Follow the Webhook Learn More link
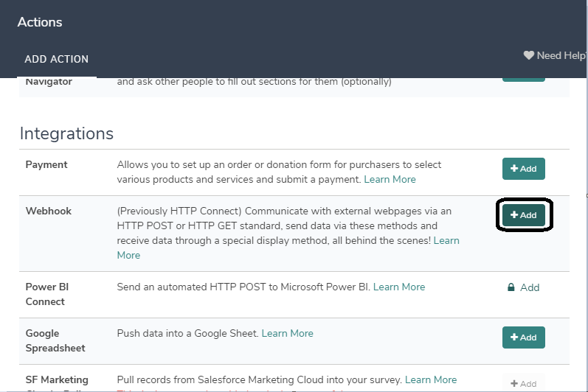The height and width of the screenshot is (392, 588). pyautogui.click(x=446, y=240)
